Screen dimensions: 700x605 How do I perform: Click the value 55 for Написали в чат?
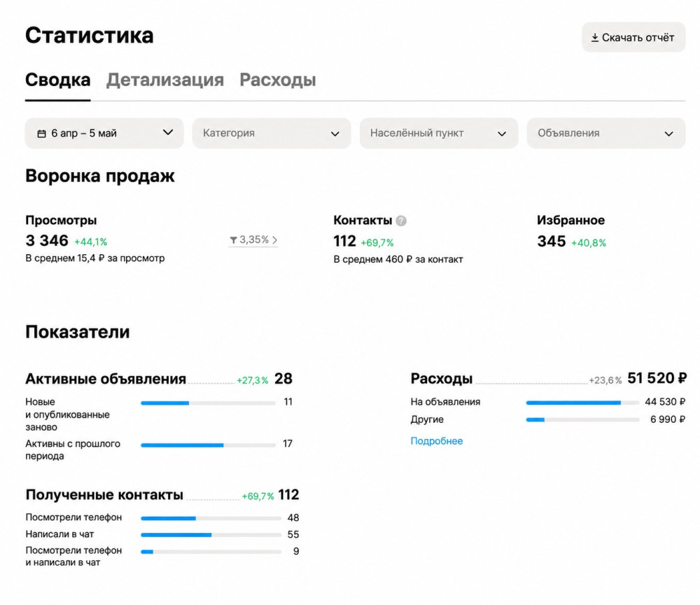(293, 535)
